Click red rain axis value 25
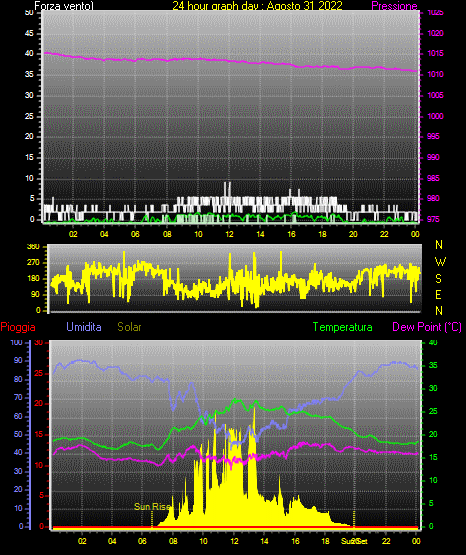This screenshot has width=466, height=555. (x=39, y=373)
